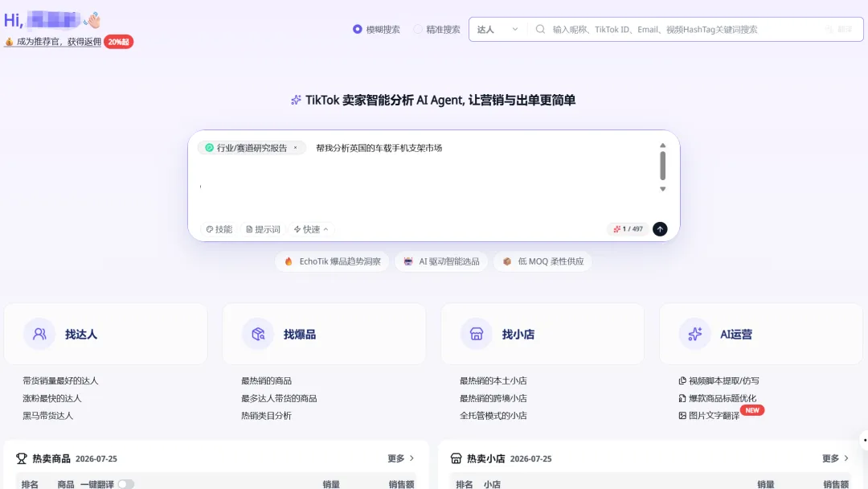Open the 找达人 card title

click(81, 335)
